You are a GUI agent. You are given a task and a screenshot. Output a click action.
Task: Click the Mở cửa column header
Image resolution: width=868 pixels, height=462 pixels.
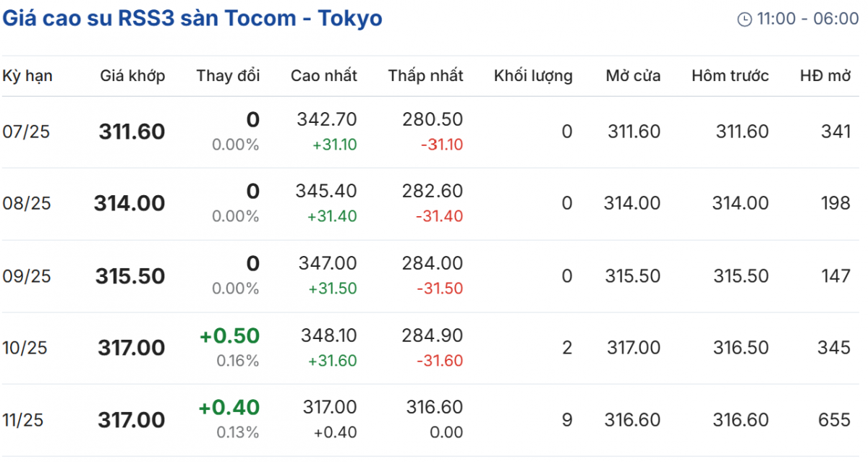(633, 76)
